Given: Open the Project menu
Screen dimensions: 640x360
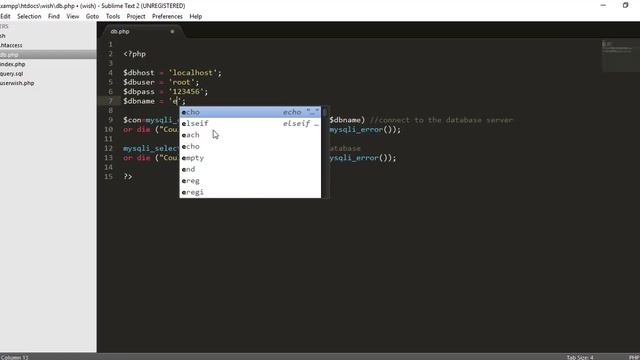Looking at the screenshot, I should coord(136,16).
